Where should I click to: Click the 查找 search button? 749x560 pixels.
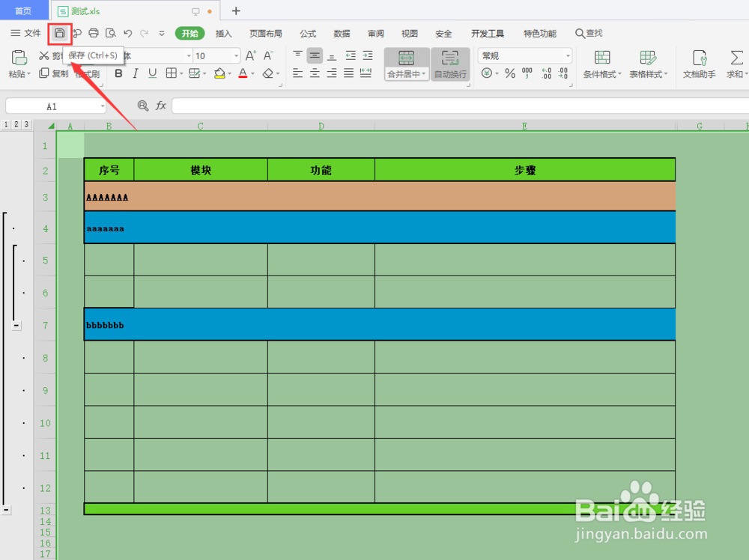(x=589, y=33)
